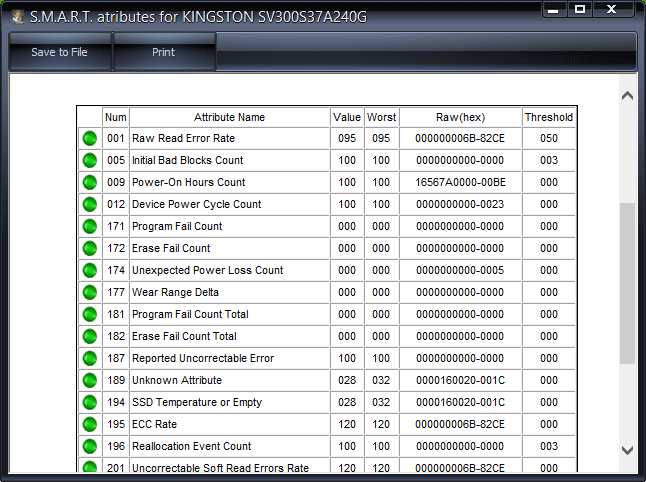Click the ECC Rate text

154,424
